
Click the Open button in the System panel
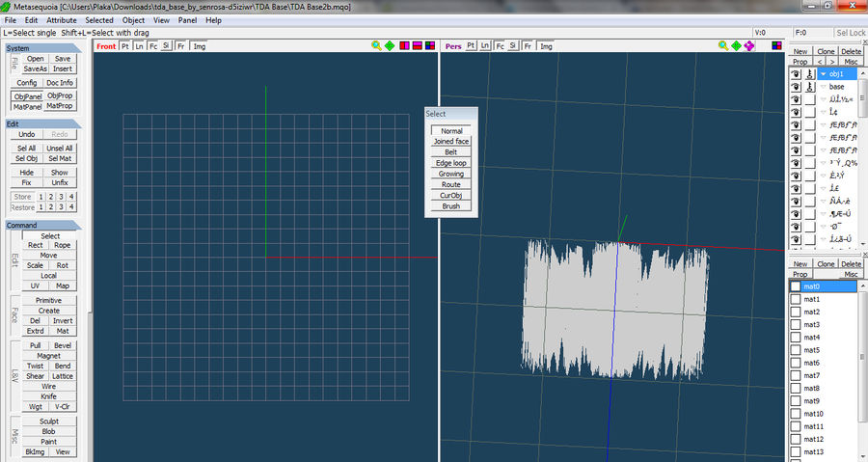tap(35, 59)
